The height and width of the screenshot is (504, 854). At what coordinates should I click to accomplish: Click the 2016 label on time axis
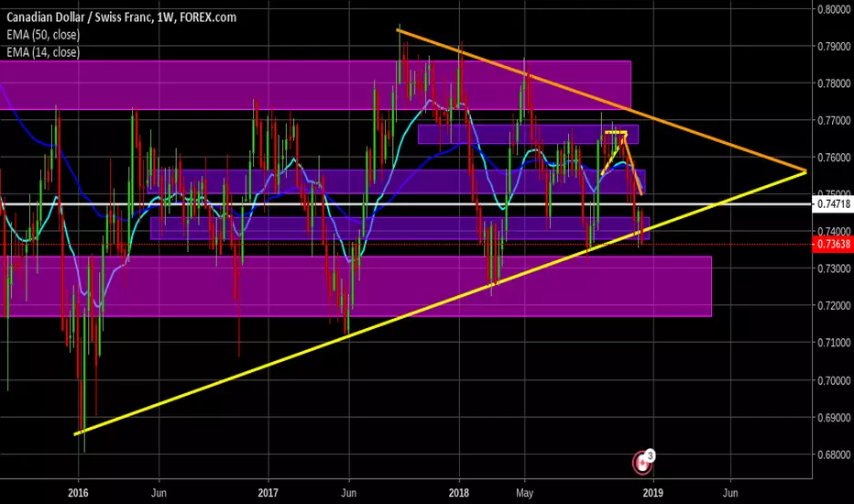(x=78, y=493)
